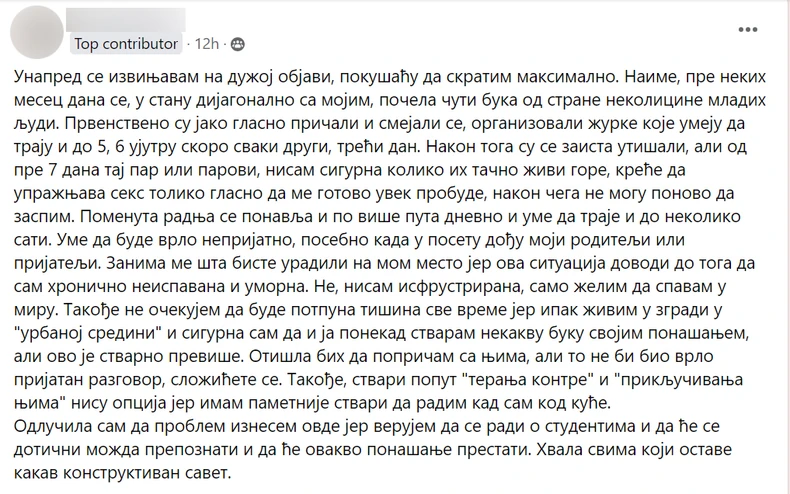
Task: Click the post author's profile picture
Action: pos(37,29)
